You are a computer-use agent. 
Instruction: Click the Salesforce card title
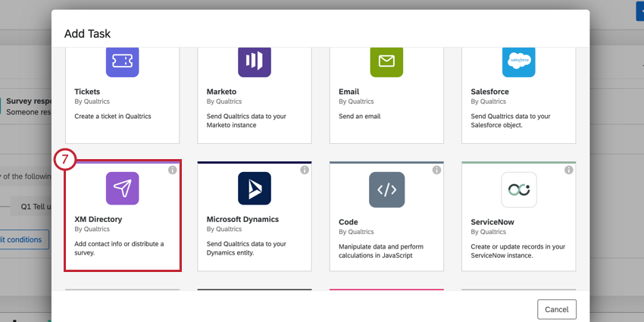[x=489, y=92]
